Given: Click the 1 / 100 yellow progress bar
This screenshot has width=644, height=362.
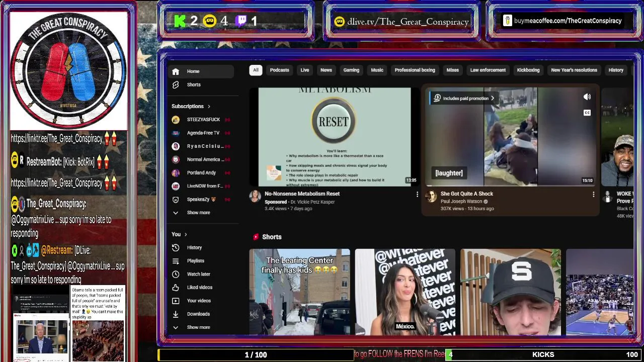Looking at the screenshot, I should pyautogui.click(x=256, y=355).
